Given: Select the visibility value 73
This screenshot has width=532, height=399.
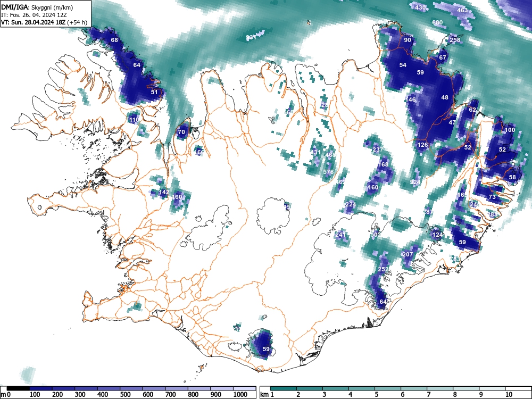Looking at the screenshot, I should coord(492,197).
